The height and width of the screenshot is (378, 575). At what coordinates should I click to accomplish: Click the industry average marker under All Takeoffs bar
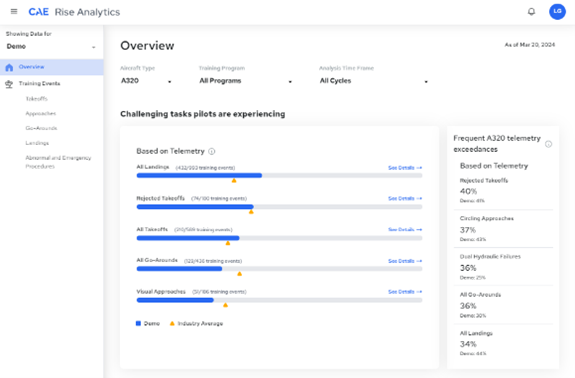coord(228,243)
